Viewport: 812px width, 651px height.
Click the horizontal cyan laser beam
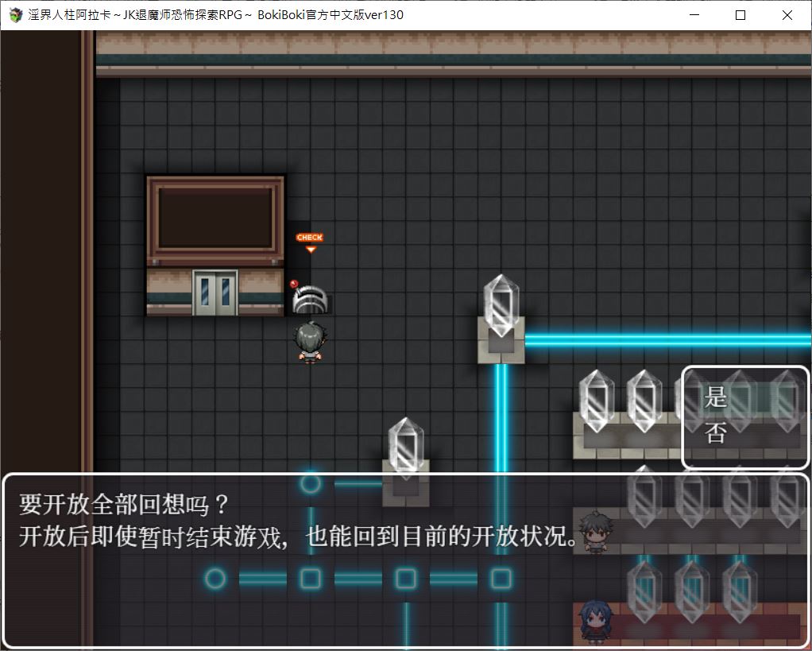[667, 340]
